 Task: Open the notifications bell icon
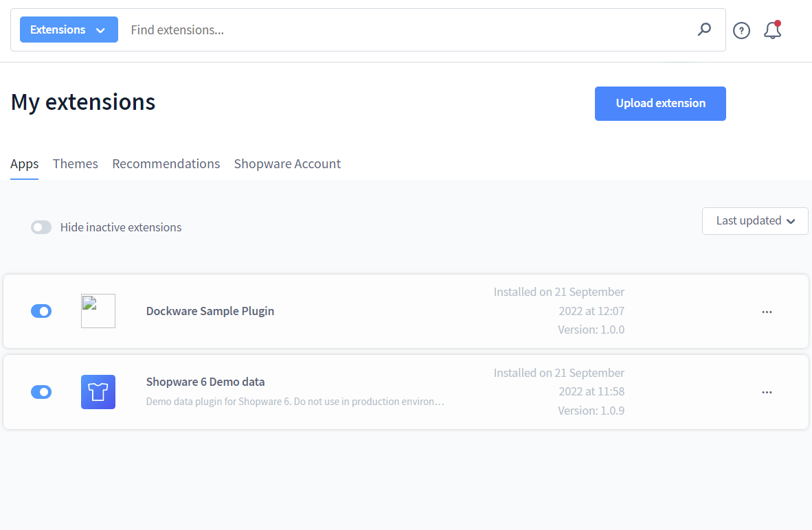[772, 30]
